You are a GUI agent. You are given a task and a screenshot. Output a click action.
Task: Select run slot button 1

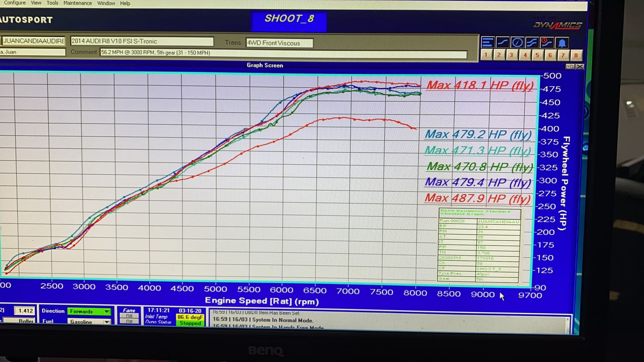click(x=486, y=55)
